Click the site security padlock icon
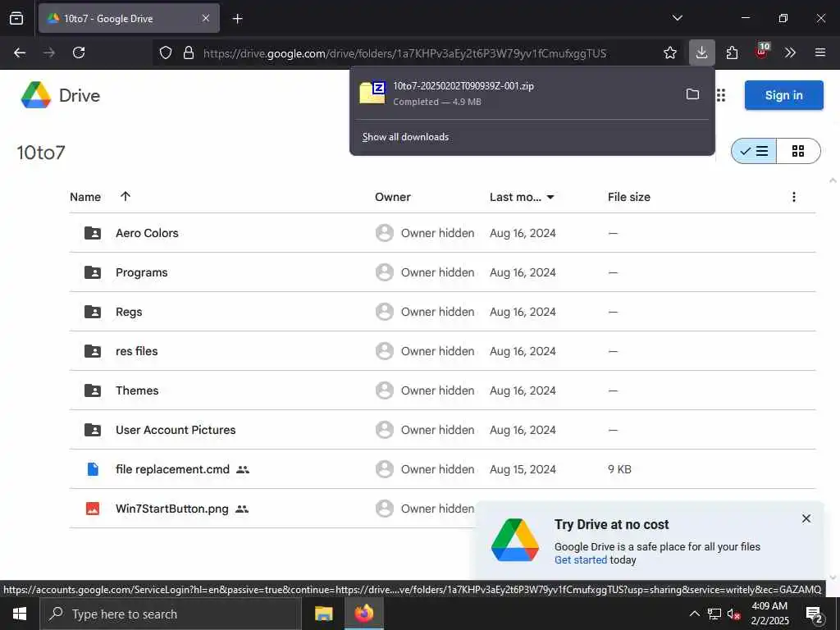 [188, 53]
